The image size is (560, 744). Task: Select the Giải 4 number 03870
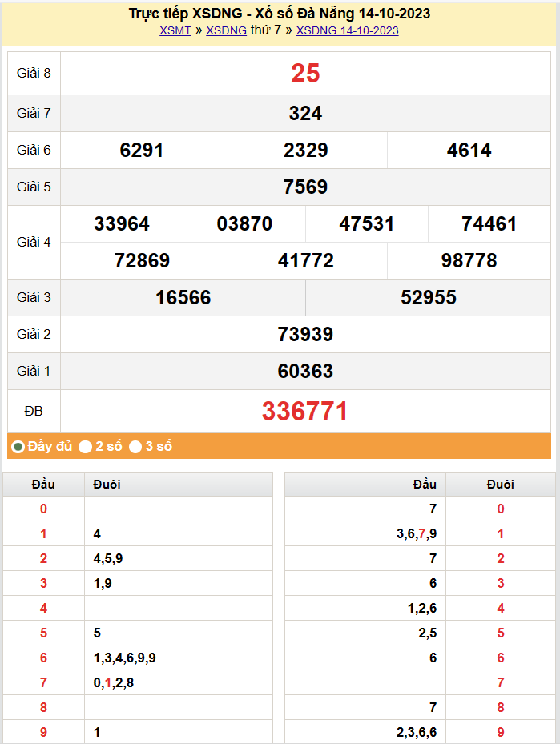(244, 224)
